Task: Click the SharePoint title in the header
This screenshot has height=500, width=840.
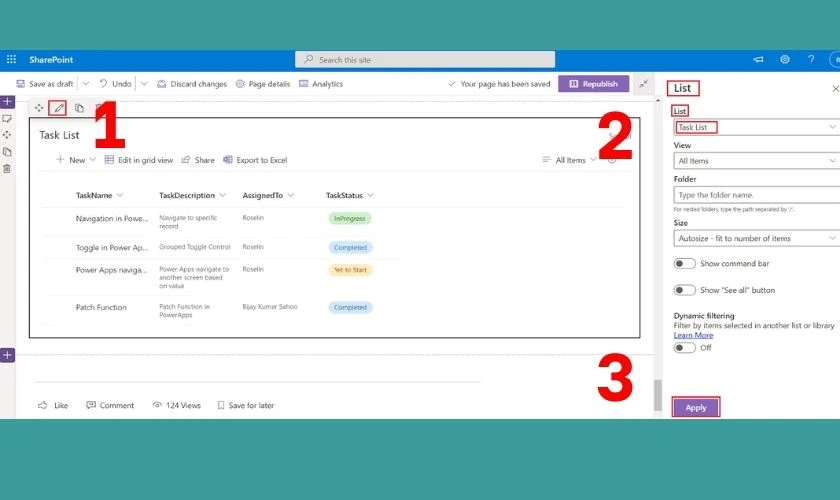Action: [51, 59]
